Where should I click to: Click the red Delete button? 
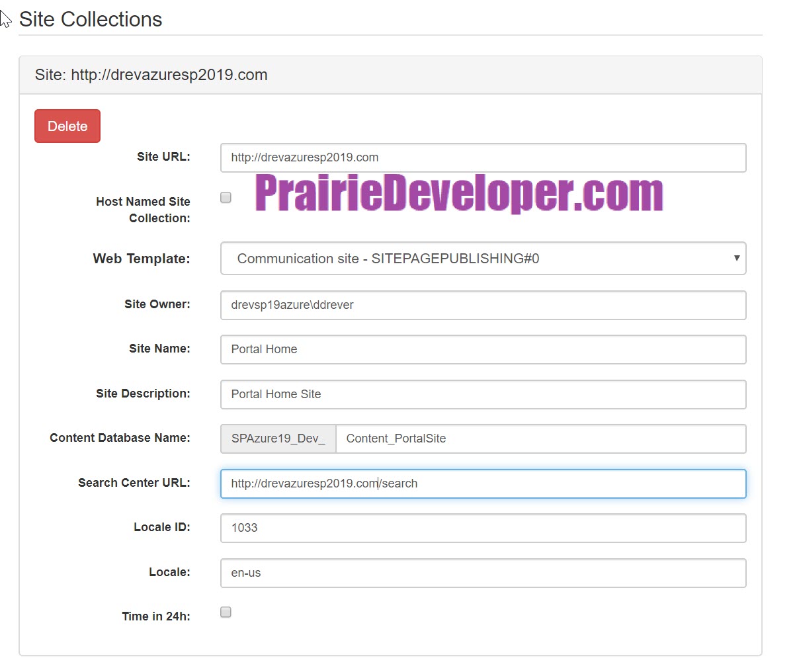67,126
